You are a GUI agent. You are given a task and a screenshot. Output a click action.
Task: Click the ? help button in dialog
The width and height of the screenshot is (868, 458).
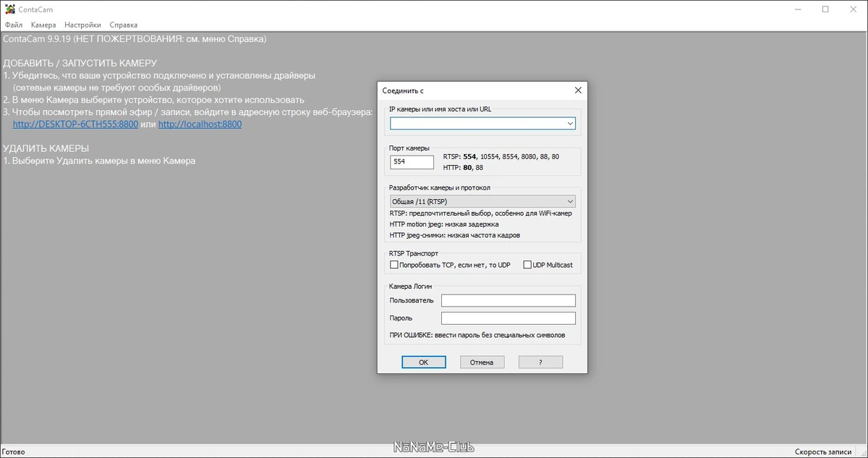[540, 362]
